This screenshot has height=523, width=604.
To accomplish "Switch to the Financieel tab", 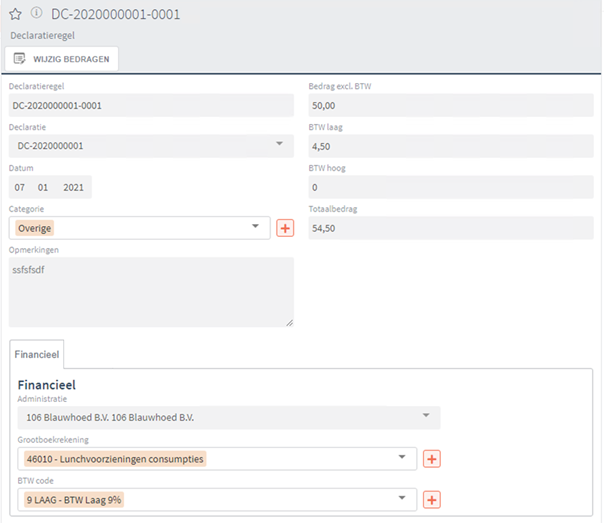I will (x=37, y=354).
